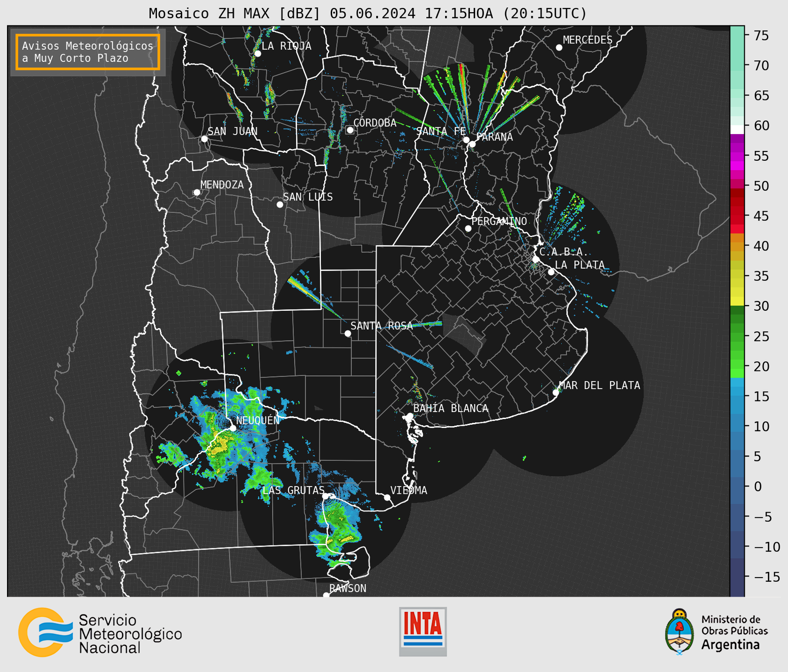Click the NEUQUÉN city marker dot
This screenshot has height=672, width=788.
pos(233,428)
